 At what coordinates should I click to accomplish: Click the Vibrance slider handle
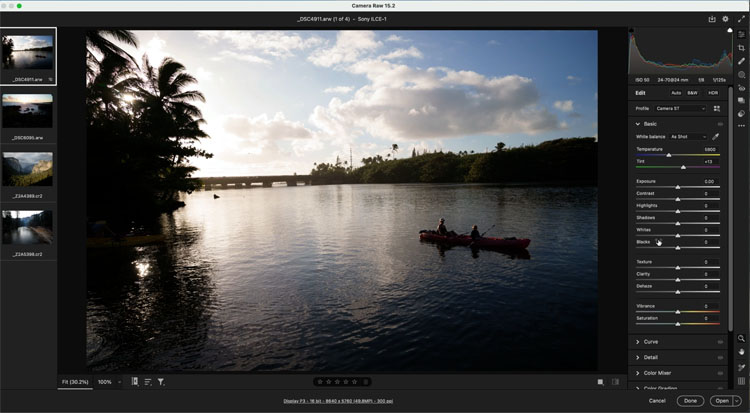678,312
